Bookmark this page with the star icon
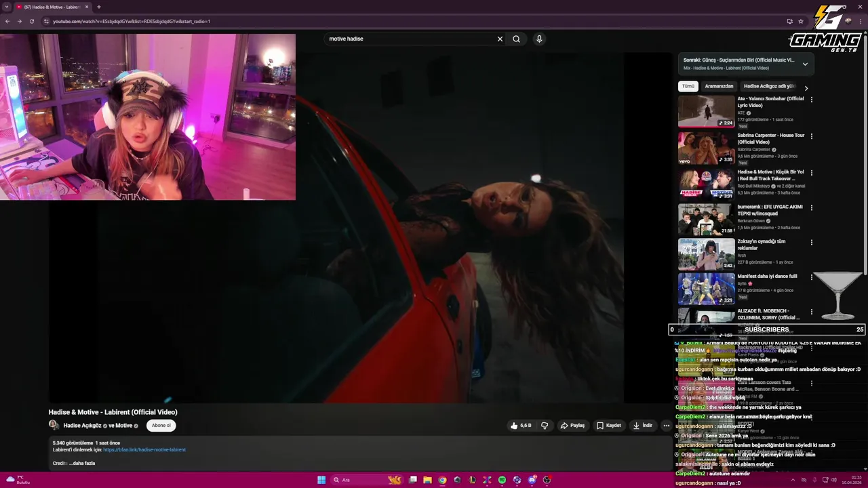Screen dimensions: 868x488 click(x=801, y=21)
